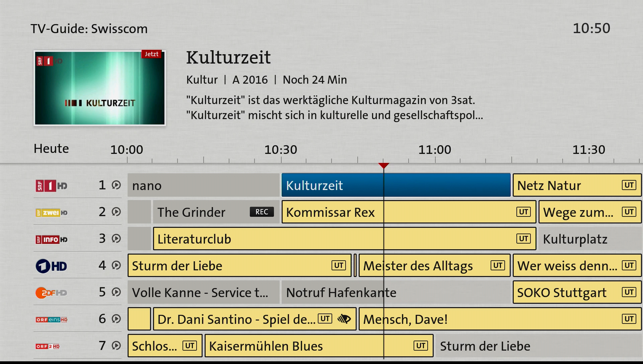The width and height of the screenshot is (643, 364).
Task: Click the replay icon on channel 2
Action: coord(116,212)
